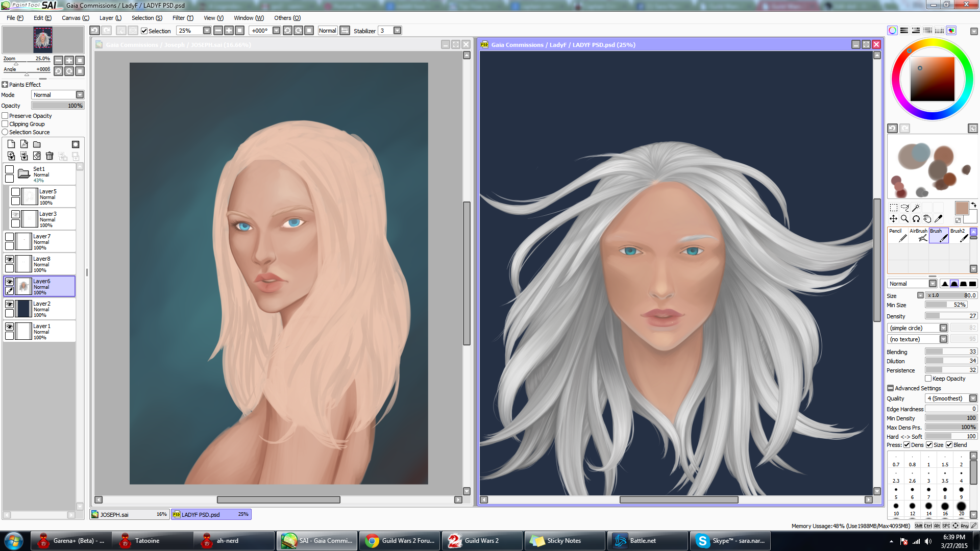Open the zoom percentage dropdown in toolbar
Viewport: 980px width, 551px height.
(x=207, y=31)
